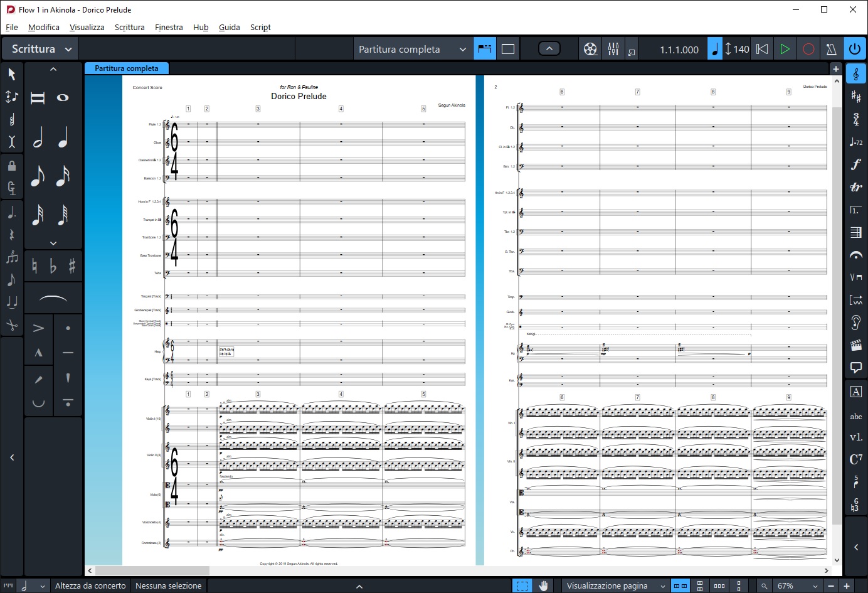Screen dimensions: 868x593
Task: Apply the accent articulation
Action: click(38, 328)
